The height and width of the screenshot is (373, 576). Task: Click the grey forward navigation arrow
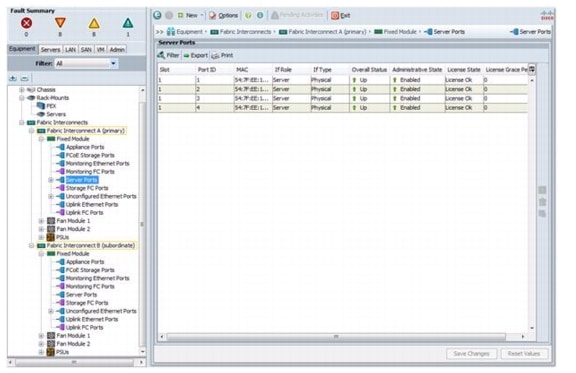click(169, 15)
